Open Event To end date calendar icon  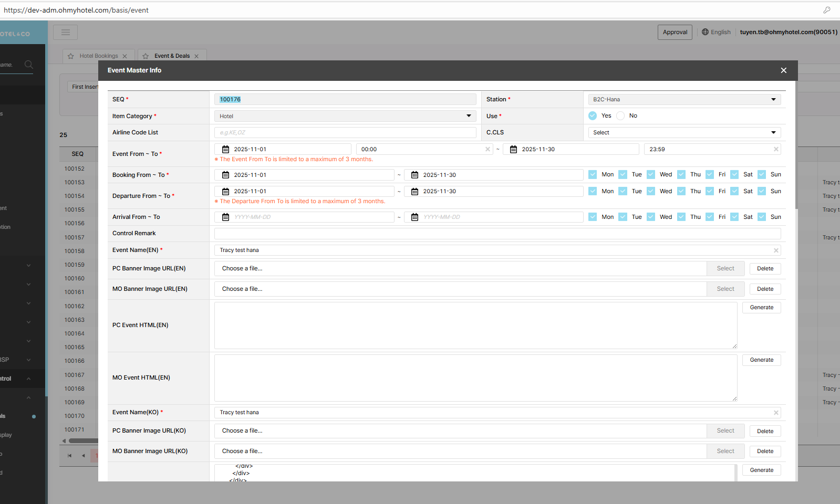[x=513, y=150]
